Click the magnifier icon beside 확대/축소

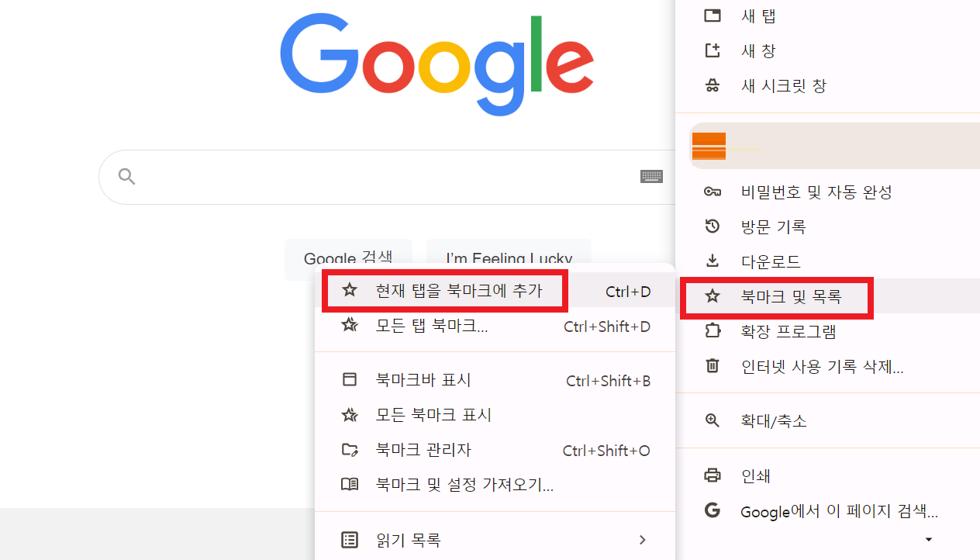click(x=712, y=421)
